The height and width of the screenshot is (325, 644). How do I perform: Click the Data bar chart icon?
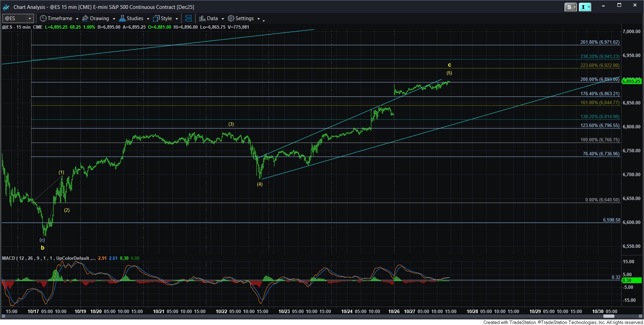click(x=202, y=18)
